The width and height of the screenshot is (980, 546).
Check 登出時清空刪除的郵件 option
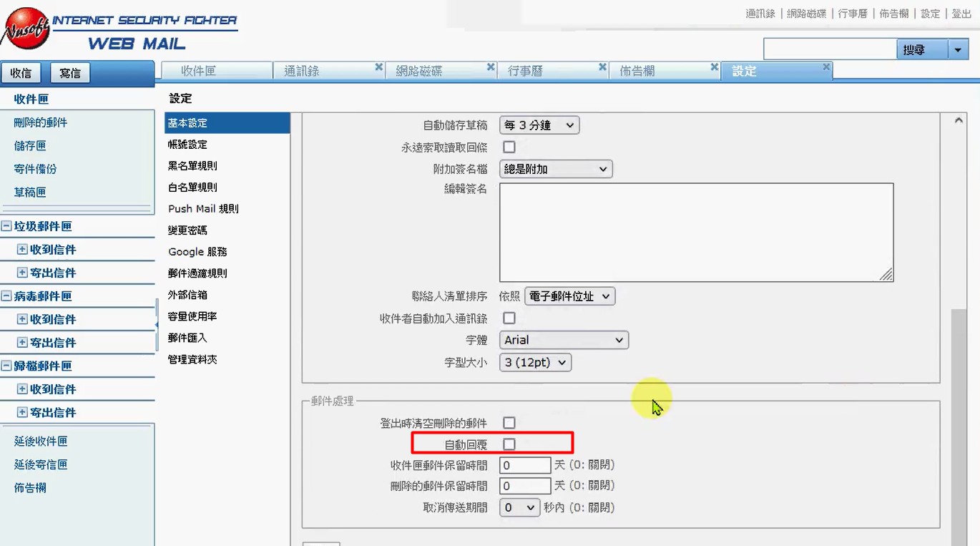[x=509, y=423]
